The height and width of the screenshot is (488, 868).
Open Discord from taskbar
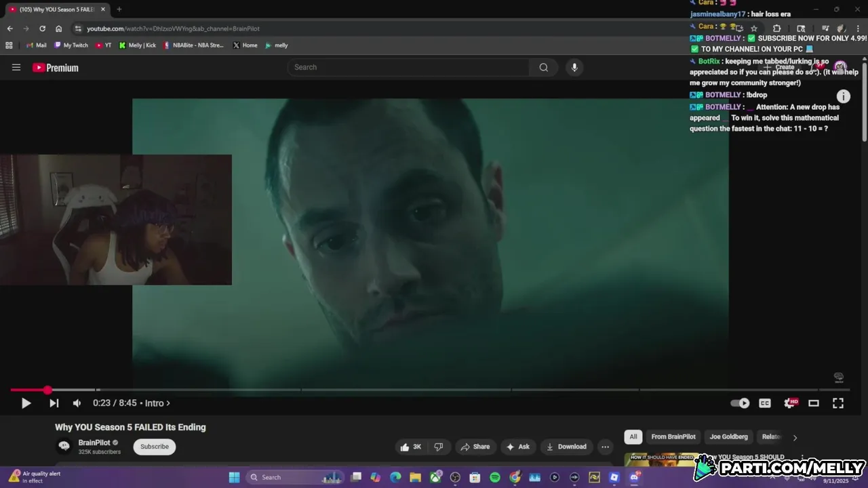[x=634, y=477]
